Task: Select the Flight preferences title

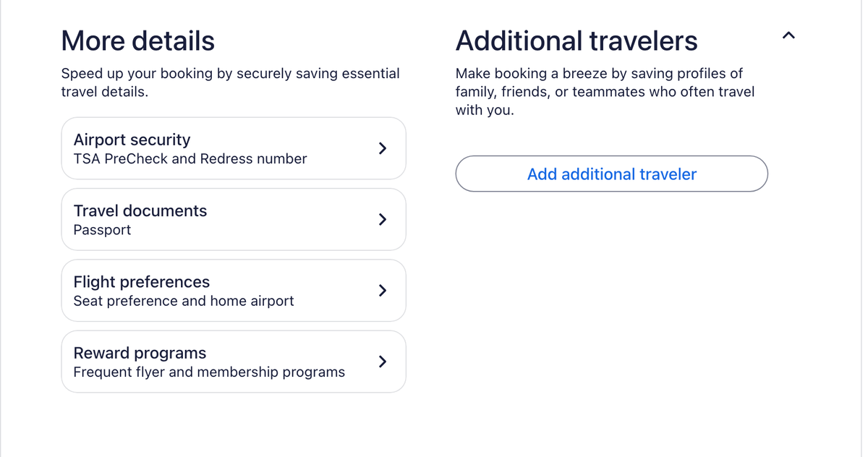Action: [142, 281]
